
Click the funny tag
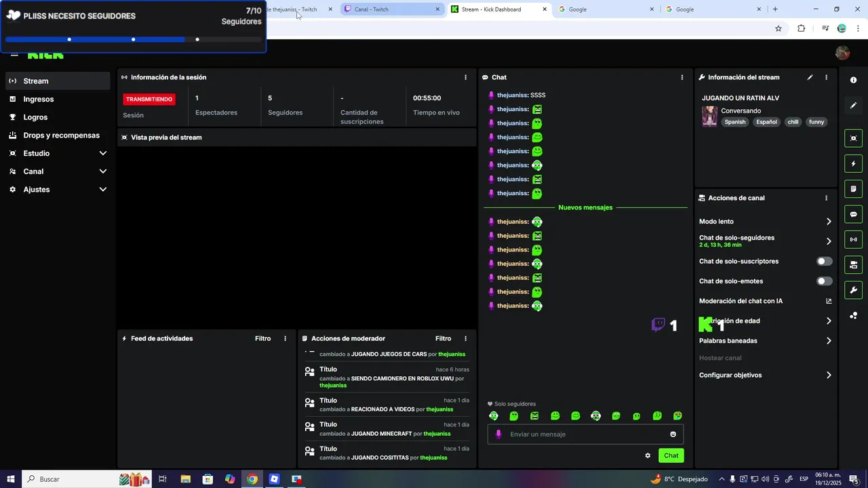click(816, 122)
